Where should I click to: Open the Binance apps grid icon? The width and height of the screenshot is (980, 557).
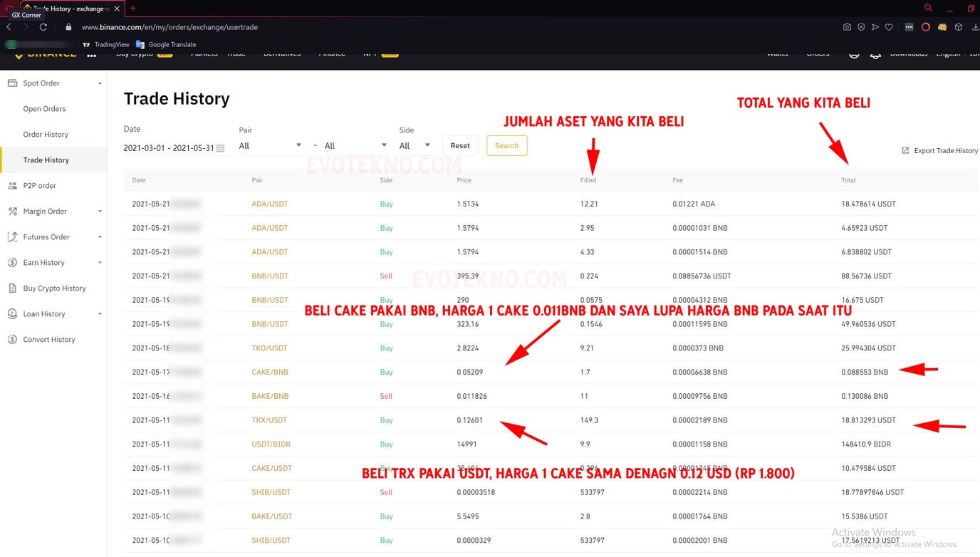coord(92,54)
